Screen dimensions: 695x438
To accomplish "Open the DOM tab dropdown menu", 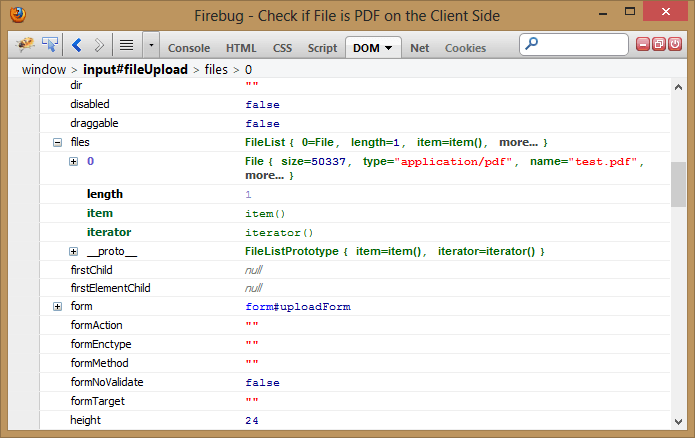I will [387, 47].
